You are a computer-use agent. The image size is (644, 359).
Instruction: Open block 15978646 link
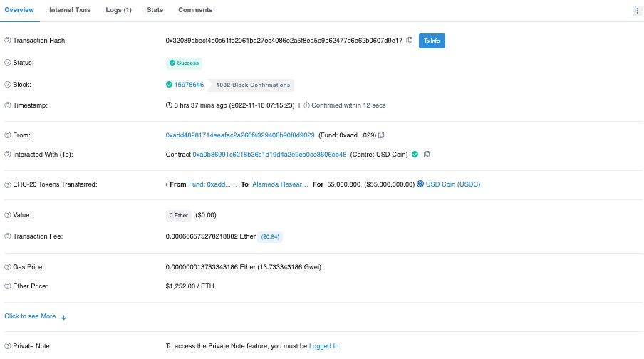(x=189, y=85)
